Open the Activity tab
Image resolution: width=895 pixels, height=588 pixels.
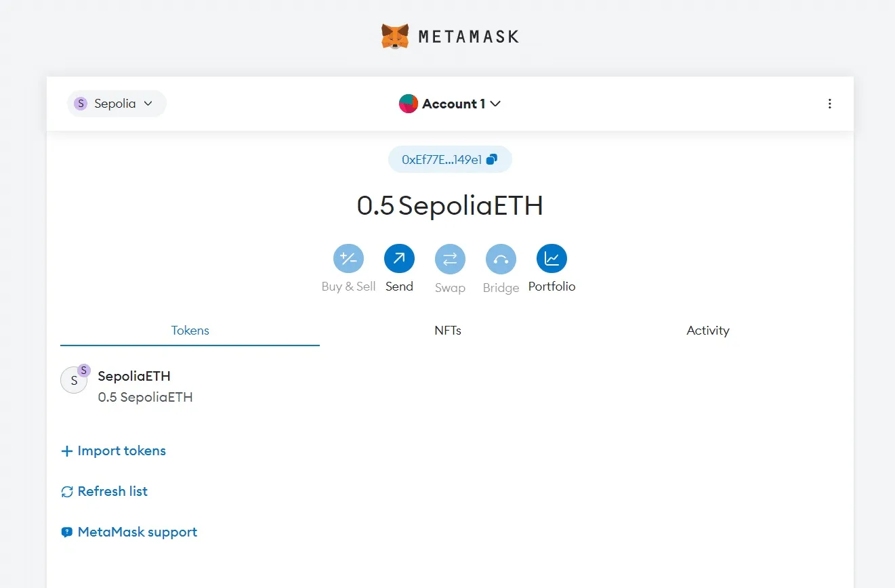tap(707, 331)
